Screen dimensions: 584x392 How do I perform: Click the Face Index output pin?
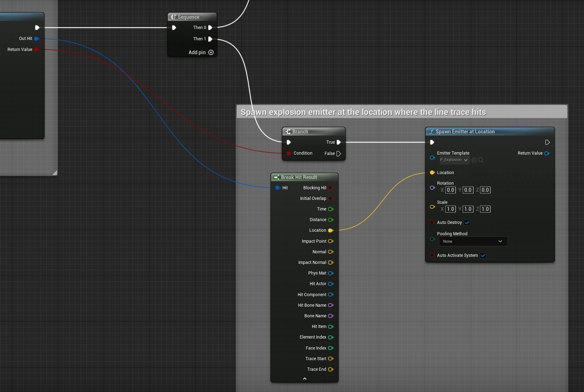331,348
